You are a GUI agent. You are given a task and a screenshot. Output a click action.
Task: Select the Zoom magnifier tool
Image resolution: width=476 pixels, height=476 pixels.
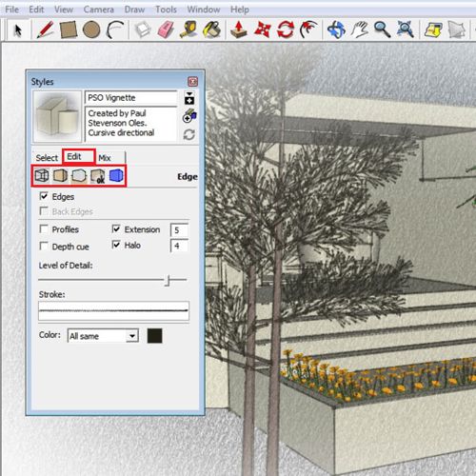tap(382, 30)
